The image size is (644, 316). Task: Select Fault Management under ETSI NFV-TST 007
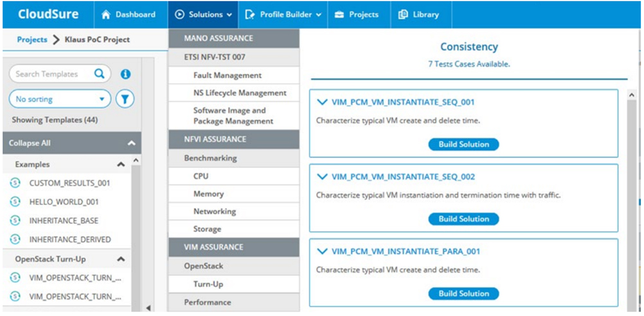click(x=228, y=75)
